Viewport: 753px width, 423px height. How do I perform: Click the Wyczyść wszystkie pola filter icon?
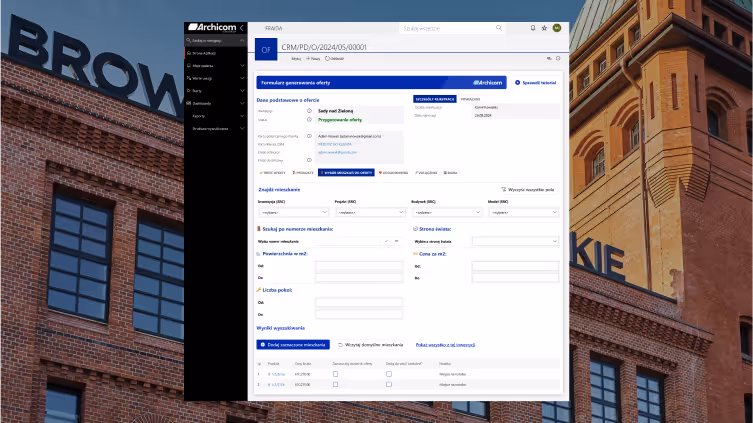(503, 188)
